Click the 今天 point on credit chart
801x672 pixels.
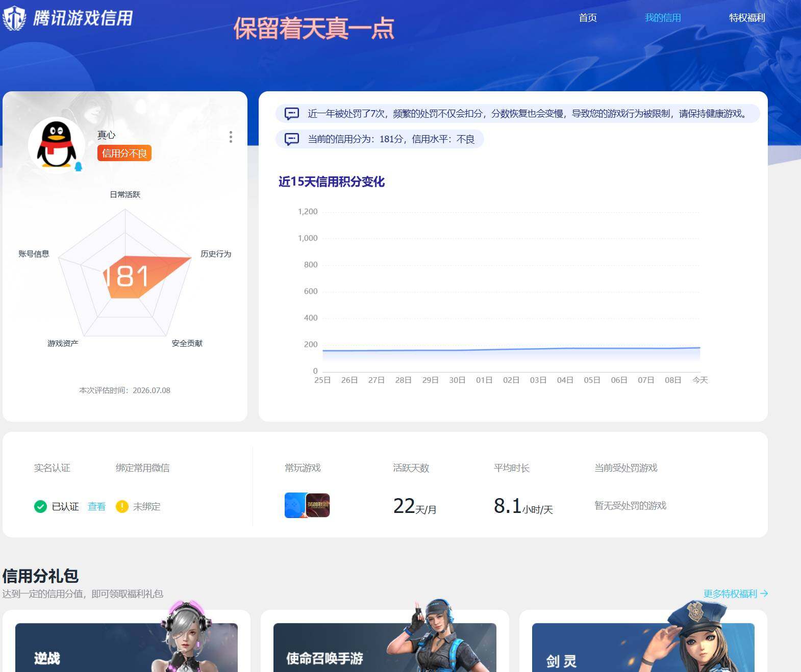(700, 348)
